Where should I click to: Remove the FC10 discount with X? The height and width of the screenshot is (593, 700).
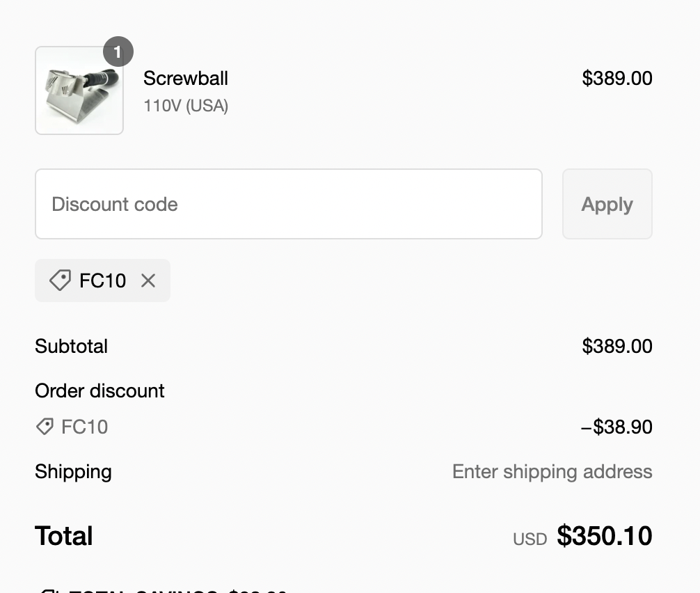[148, 280]
